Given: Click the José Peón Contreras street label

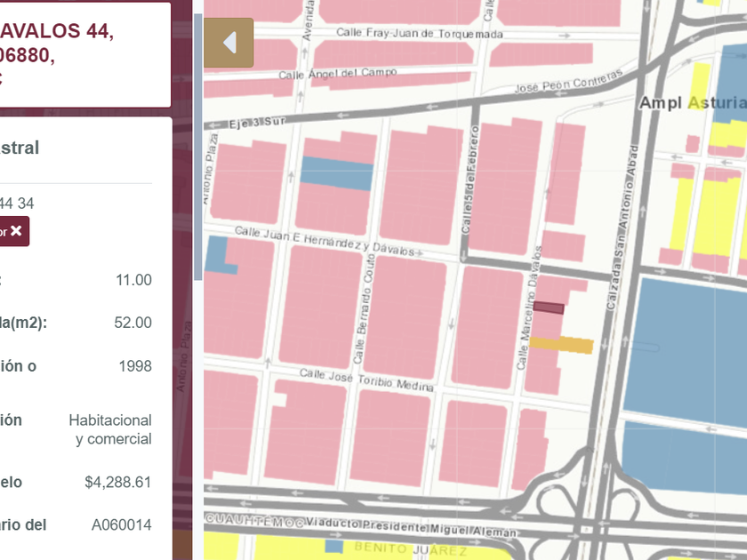Looking at the screenshot, I should pyautogui.click(x=566, y=85).
